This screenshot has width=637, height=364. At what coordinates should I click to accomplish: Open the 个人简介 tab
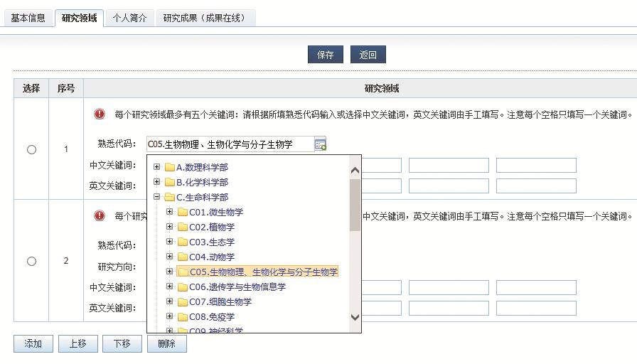(x=129, y=18)
